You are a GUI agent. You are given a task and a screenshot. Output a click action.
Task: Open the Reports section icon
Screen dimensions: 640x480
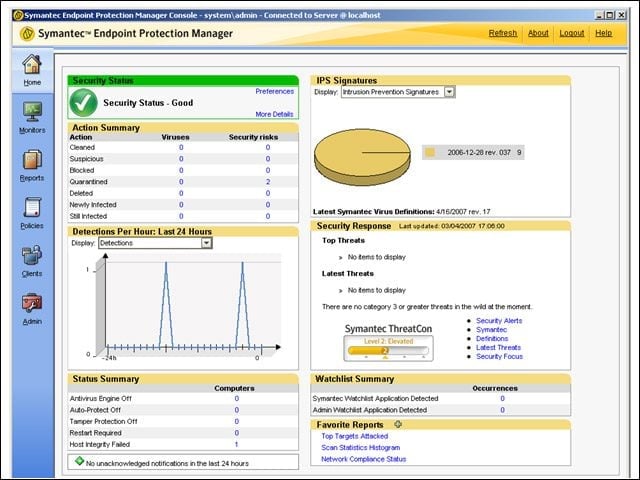pos(32,160)
